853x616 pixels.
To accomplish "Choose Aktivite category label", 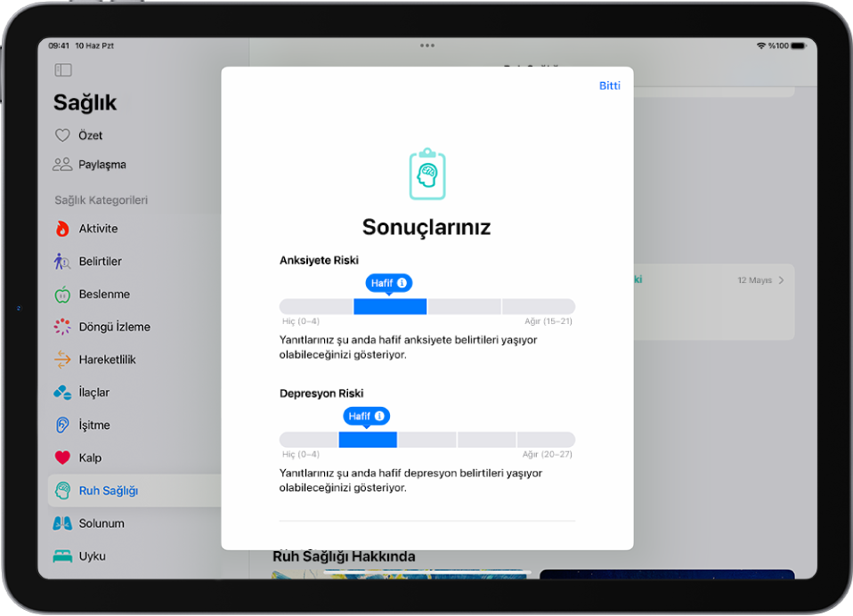I will pyautogui.click(x=98, y=229).
